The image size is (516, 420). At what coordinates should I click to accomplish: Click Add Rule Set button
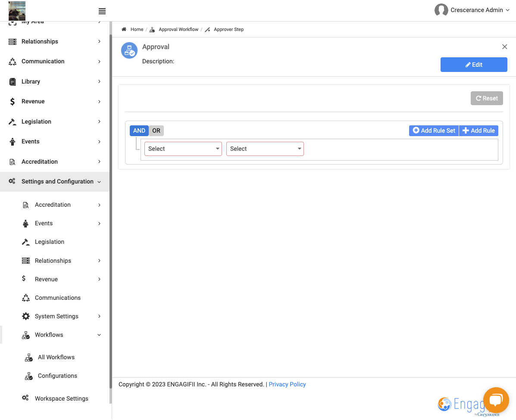click(x=434, y=131)
